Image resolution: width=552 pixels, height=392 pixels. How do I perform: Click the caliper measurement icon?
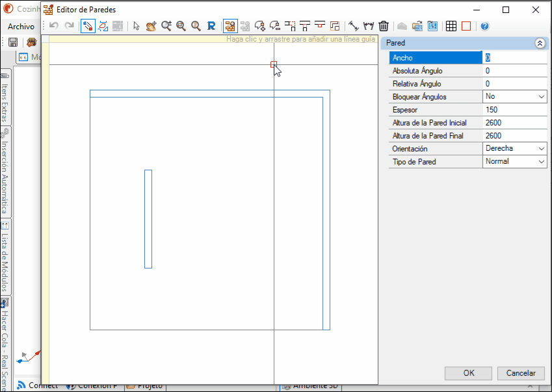click(368, 26)
